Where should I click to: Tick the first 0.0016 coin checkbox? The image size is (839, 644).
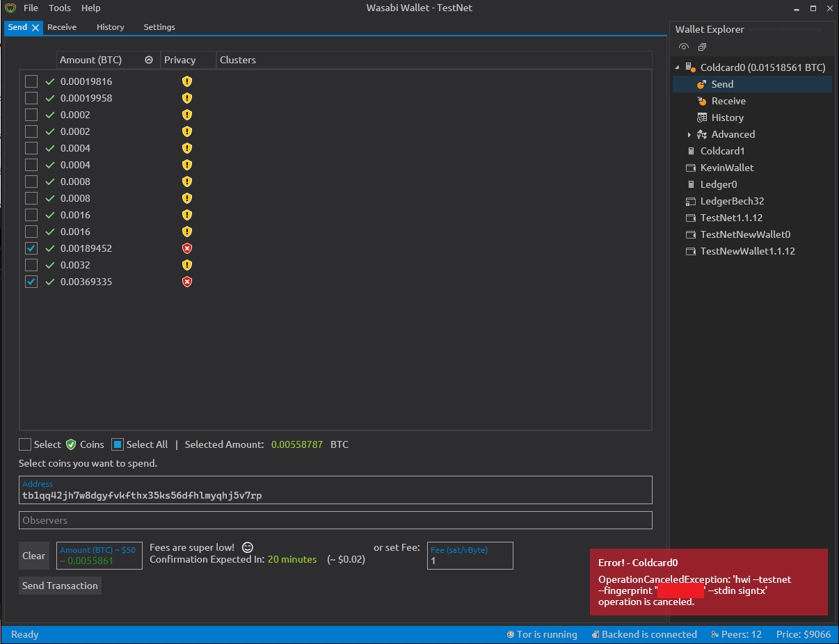point(31,215)
